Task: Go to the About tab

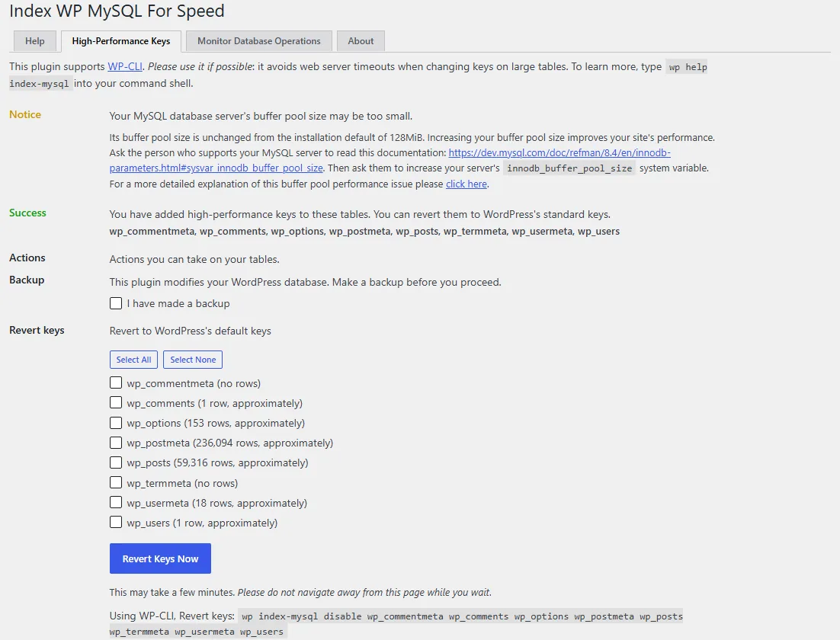Action: click(x=361, y=41)
